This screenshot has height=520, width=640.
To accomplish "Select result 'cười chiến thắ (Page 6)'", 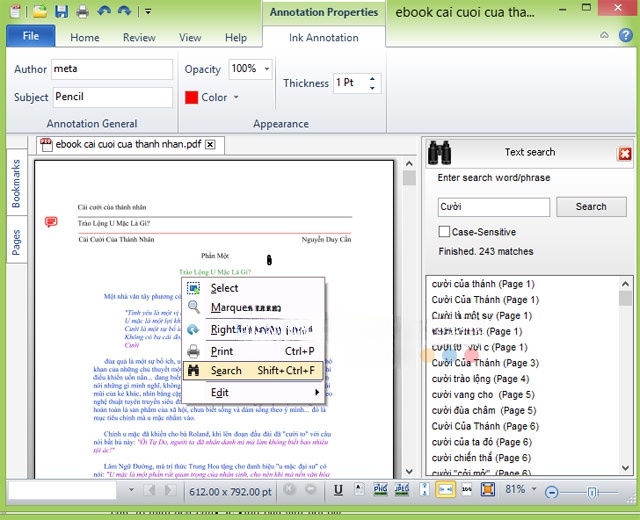I will (x=481, y=458).
